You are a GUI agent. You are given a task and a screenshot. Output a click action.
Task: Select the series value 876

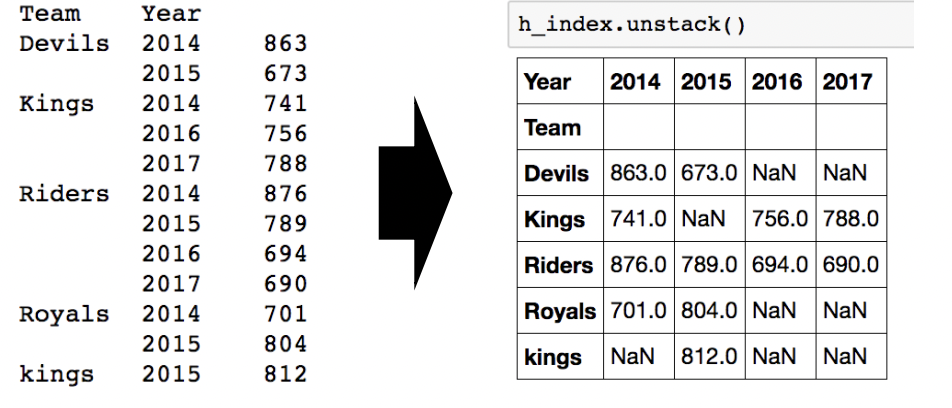click(x=286, y=194)
